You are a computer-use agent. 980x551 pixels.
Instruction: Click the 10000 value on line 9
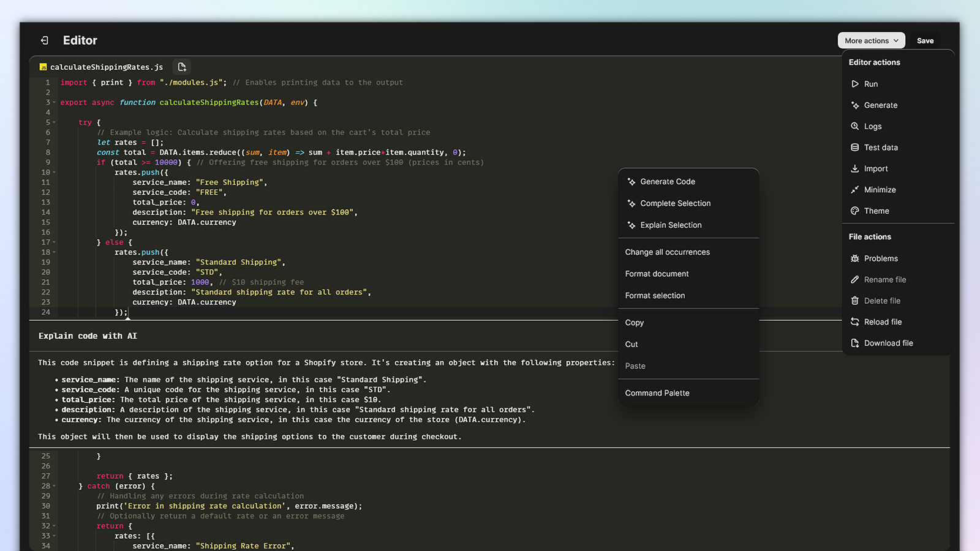(166, 162)
